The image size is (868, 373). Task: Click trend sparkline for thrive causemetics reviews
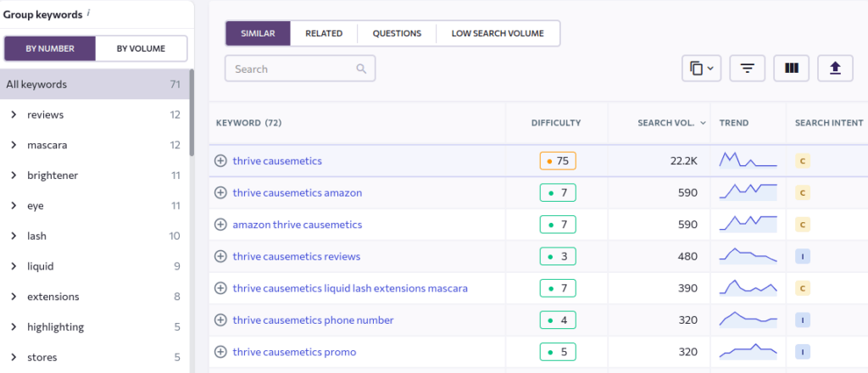(x=748, y=256)
